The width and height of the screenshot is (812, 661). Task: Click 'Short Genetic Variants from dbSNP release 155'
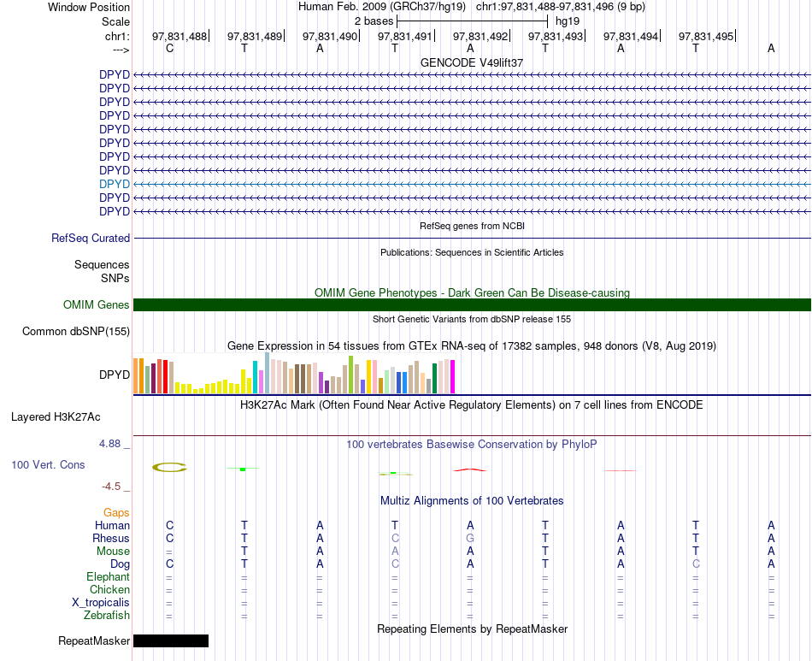pos(472,319)
